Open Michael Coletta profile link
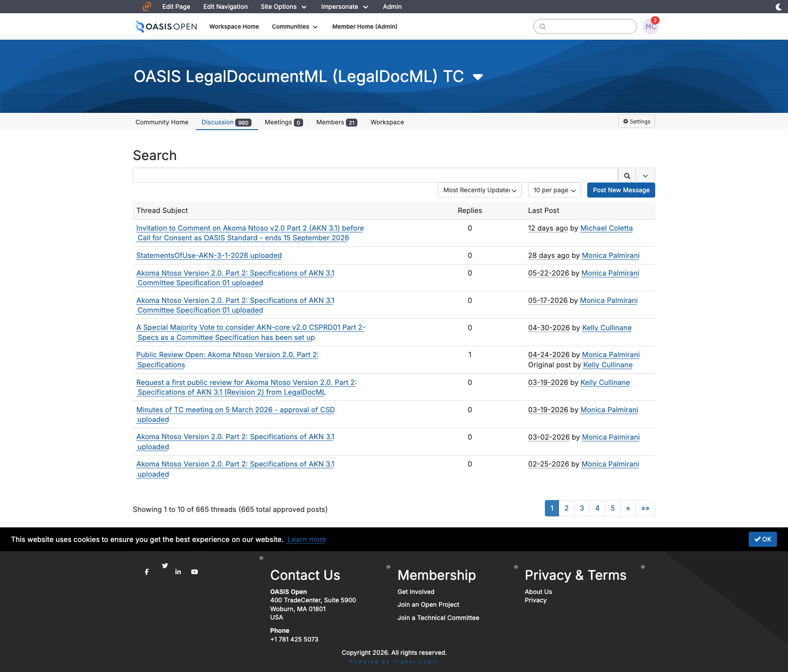This screenshot has width=788, height=672. 606,228
